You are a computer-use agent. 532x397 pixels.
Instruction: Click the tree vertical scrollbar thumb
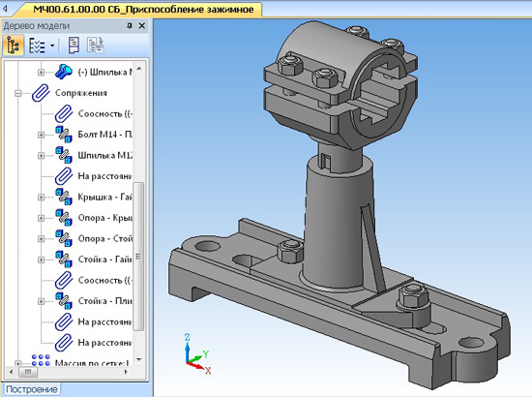pos(138,257)
